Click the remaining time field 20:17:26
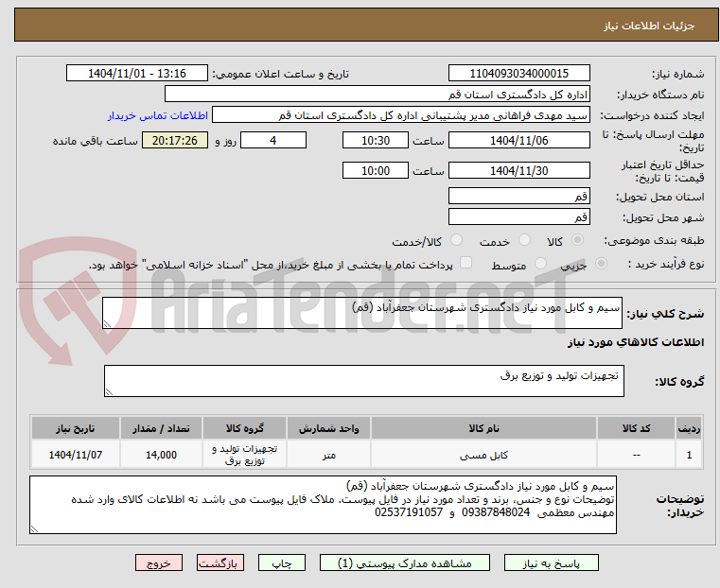This screenshot has width=720, height=588. coord(175,140)
